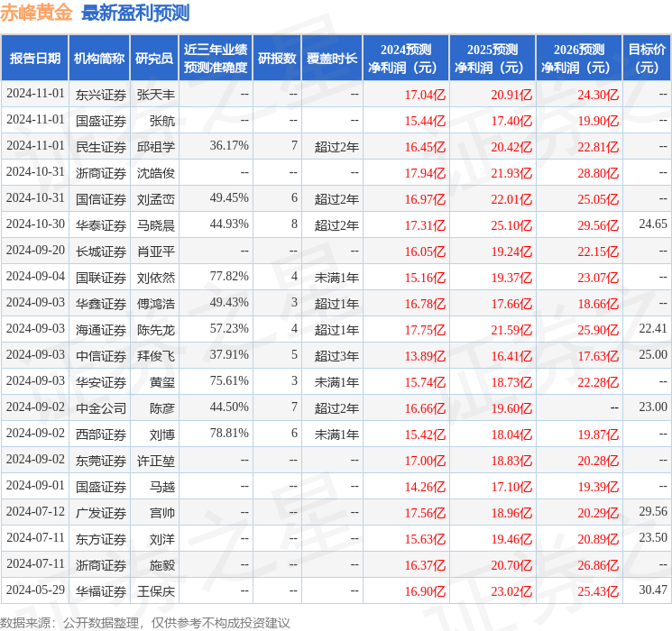
Task: Click the 研究员 column header
Action: 154,59
